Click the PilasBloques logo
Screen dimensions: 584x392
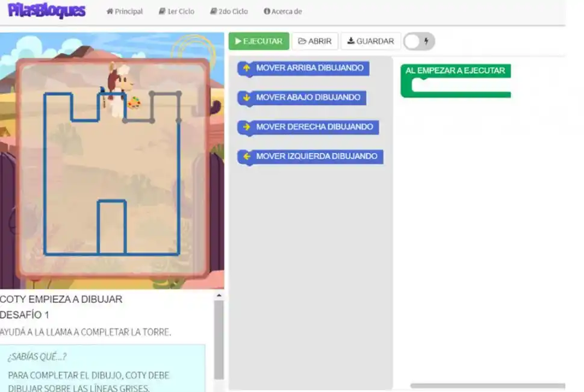coord(46,11)
